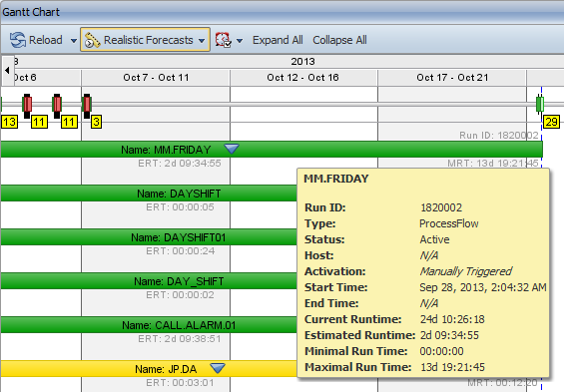Click ERT: 2d 09:34:55 label
This screenshot has width=564, height=392.
tap(180, 164)
